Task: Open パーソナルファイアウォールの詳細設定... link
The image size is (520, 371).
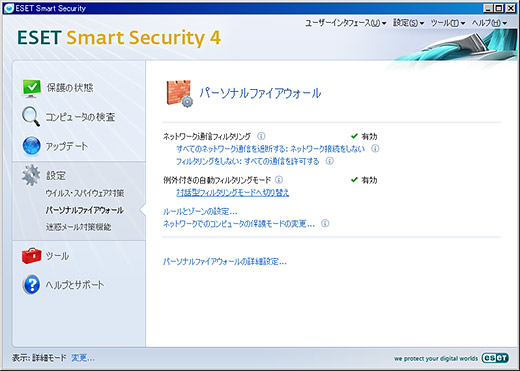Action: (x=225, y=261)
